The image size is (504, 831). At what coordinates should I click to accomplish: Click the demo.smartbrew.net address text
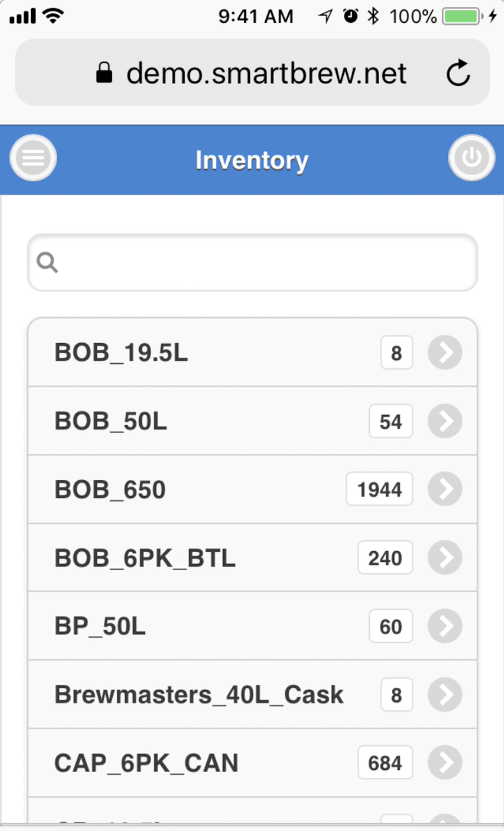tap(266, 73)
